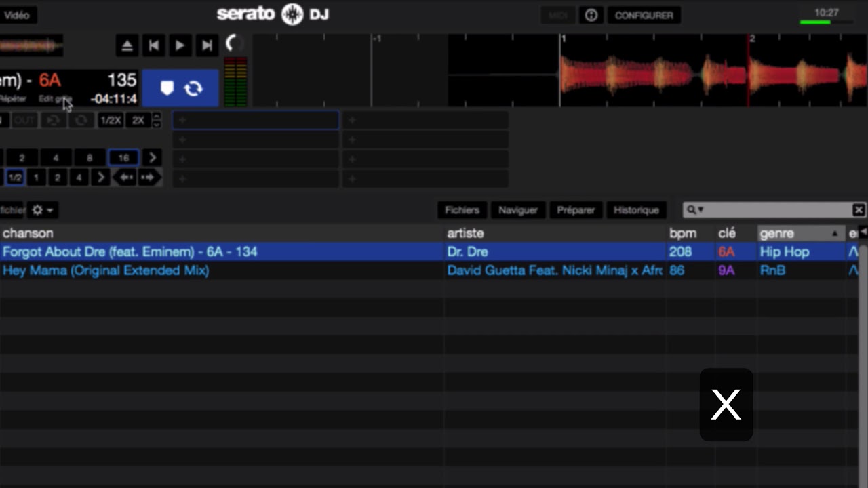Image resolution: width=868 pixels, height=488 pixels.
Task: Add a cue in the fourth left slot
Action: coord(256,179)
